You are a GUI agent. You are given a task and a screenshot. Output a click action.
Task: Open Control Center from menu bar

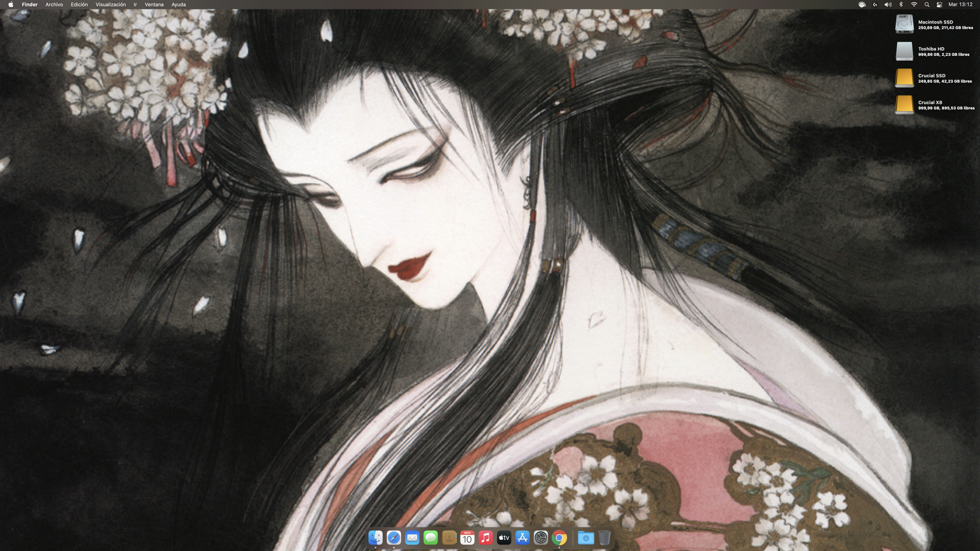coord(939,4)
